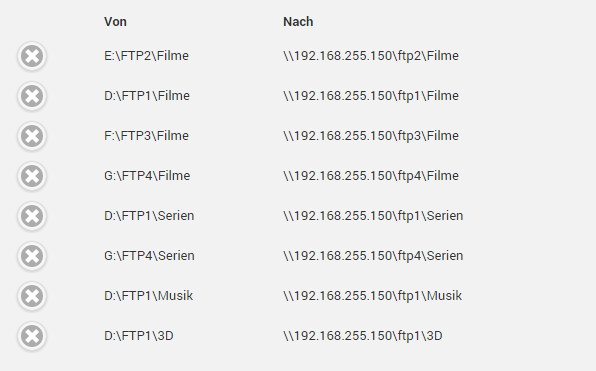Delete the G:\FTP4\Filme mapping
This screenshot has height=371, width=596.
click(32, 176)
